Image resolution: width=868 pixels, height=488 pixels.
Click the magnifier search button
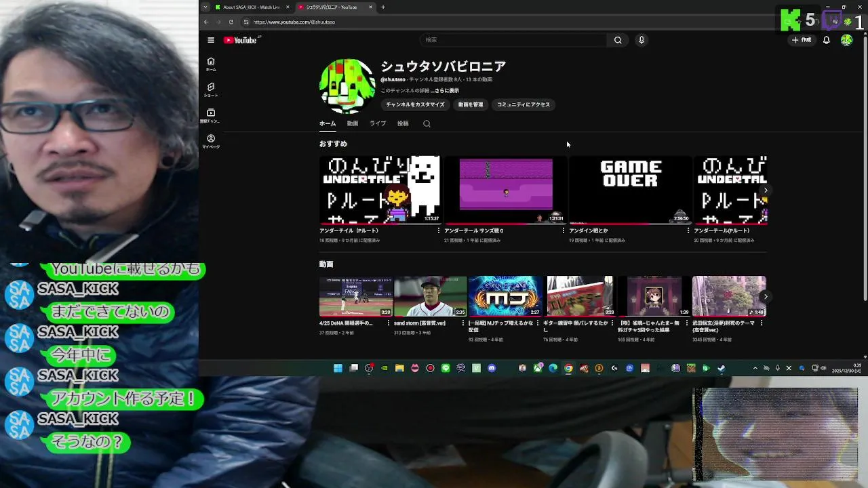(x=618, y=40)
